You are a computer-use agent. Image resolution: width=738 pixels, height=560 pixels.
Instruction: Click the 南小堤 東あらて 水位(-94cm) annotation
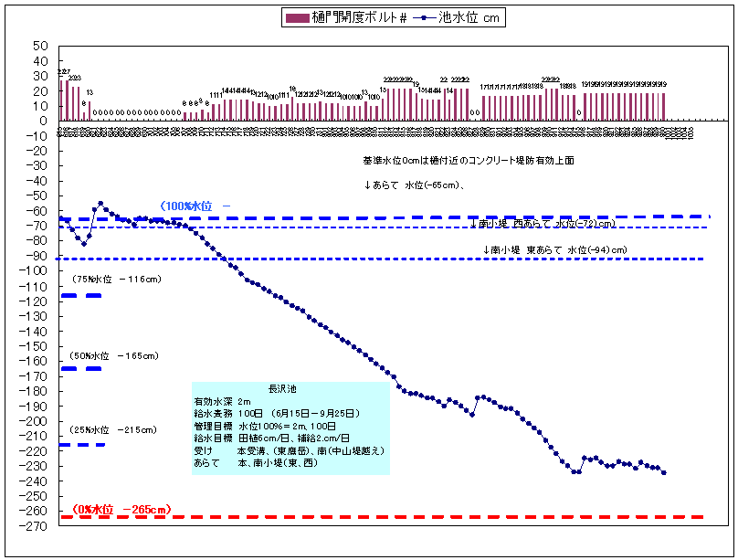click(x=554, y=249)
